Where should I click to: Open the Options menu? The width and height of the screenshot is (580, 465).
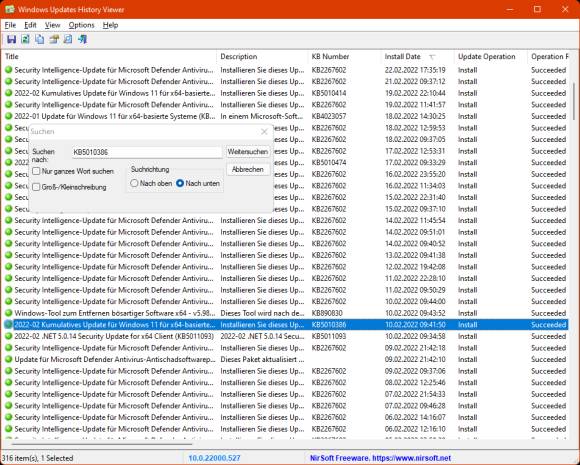[x=81, y=25]
